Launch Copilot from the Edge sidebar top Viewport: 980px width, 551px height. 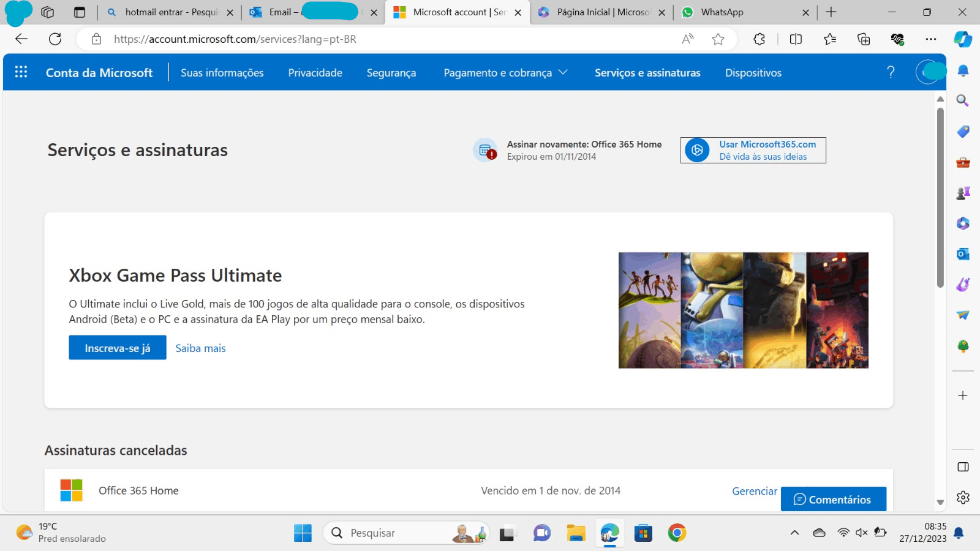(x=963, y=39)
